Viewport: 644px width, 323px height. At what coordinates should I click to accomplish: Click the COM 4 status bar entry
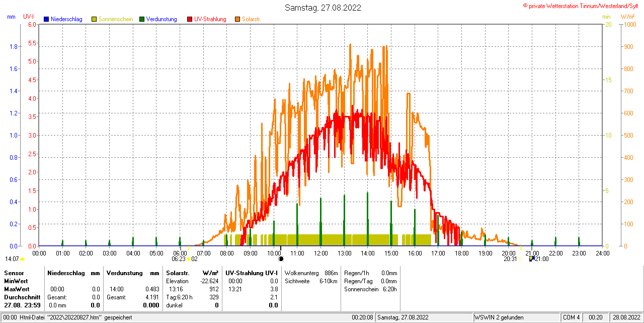572,317
